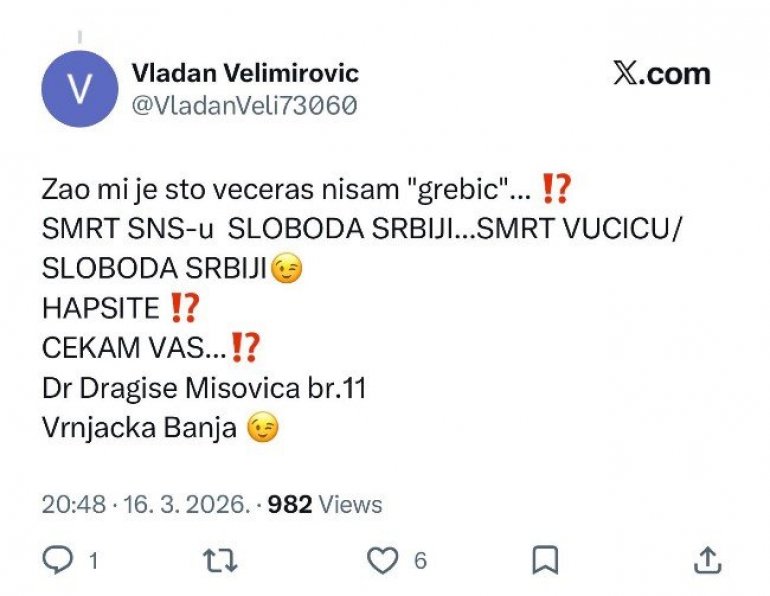Click the red exclamation-question mark after CEKAM VAS
770x596 pixels.
pyautogui.click(x=245, y=348)
